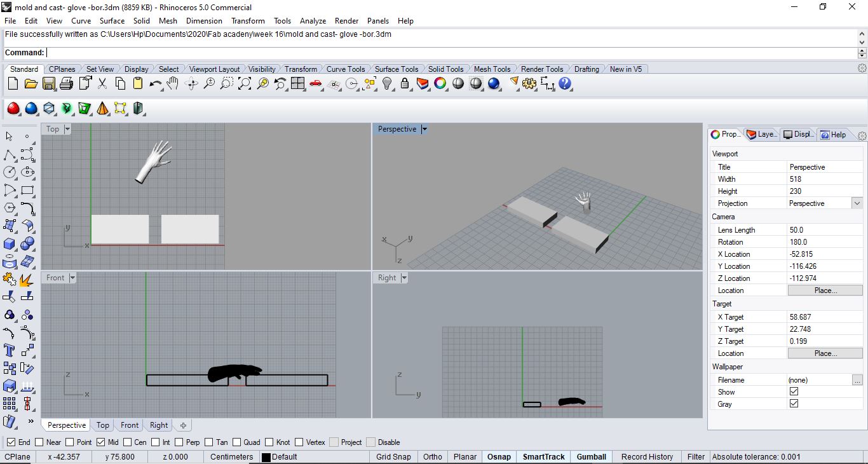Enable the Quad osnap checkbox
868x464 pixels.
tap(237, 442)
